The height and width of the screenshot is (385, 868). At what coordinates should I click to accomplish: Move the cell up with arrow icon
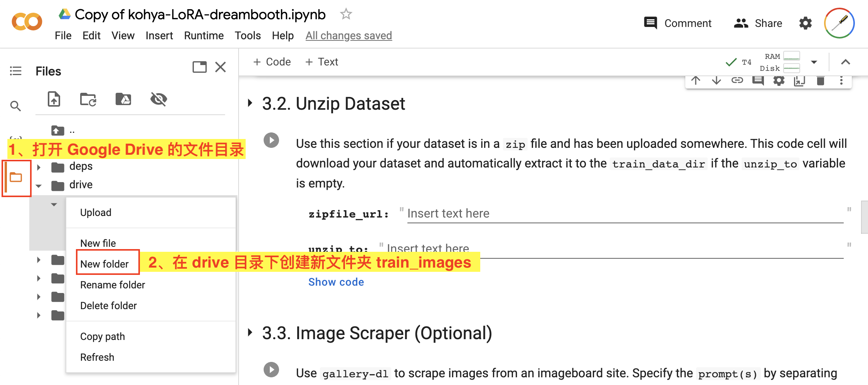point(696,80)
